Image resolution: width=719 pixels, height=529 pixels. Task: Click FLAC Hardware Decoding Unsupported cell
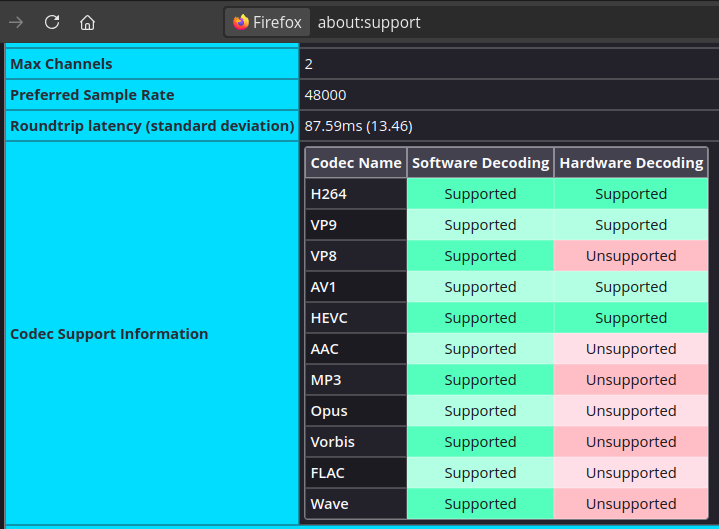[x=631, y=473]
